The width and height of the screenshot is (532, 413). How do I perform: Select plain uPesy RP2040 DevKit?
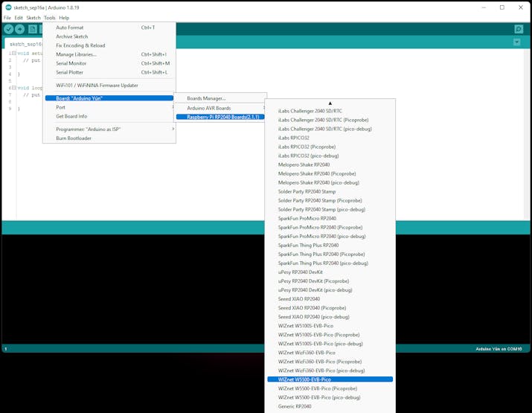(x=330, y=272)
